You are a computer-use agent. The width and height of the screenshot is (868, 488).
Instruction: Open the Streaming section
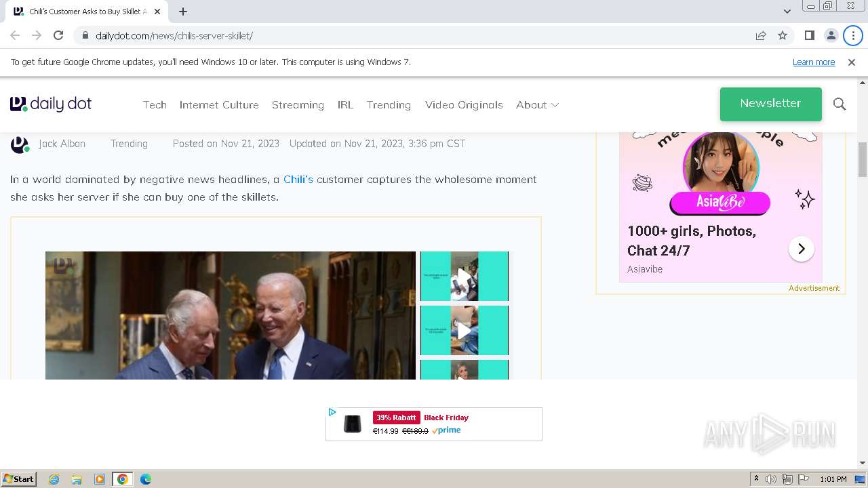click(298, 104)
